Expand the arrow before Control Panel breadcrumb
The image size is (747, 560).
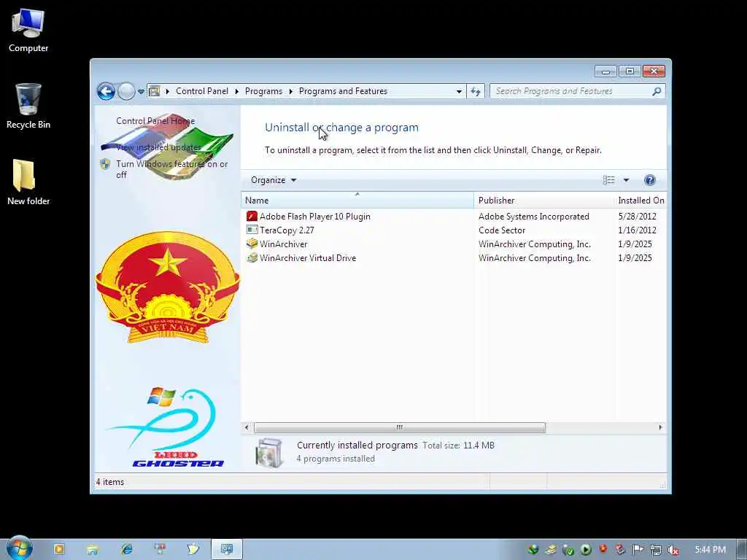click(168, 91)
